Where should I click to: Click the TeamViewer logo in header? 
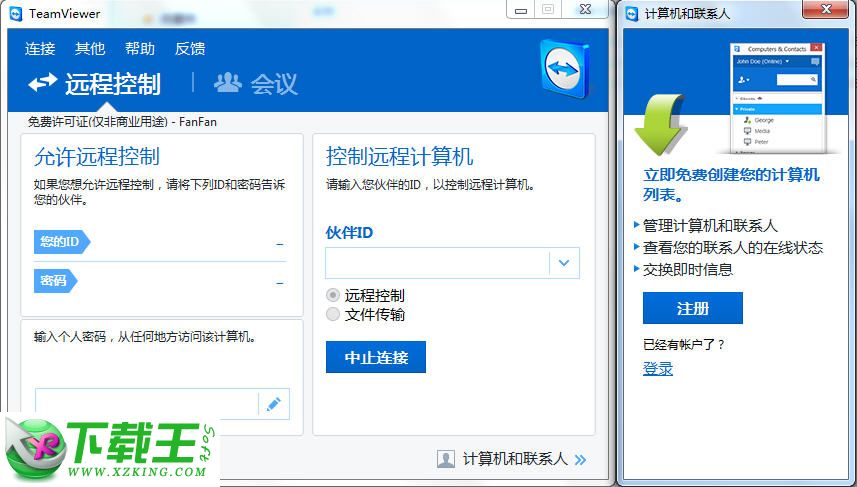565,69
